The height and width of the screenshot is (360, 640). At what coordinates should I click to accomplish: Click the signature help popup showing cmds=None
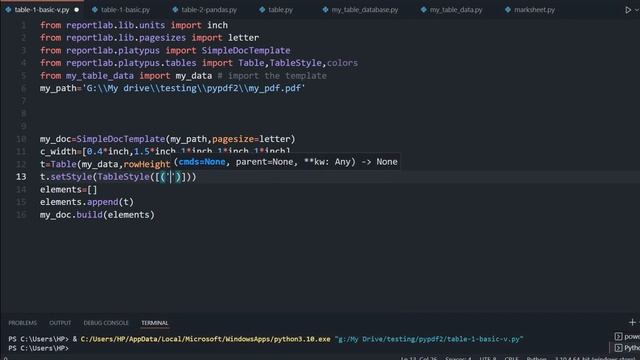click(x=286, y=162)
